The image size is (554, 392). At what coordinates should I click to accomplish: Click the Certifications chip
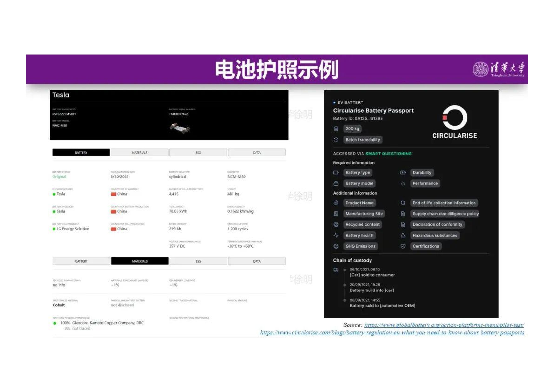coord(426,246)
